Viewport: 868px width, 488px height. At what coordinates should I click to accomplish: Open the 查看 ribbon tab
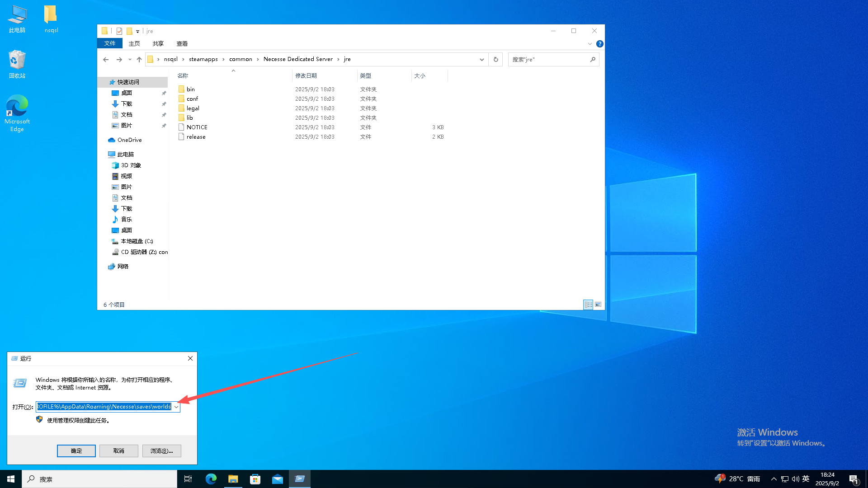pyautogui.click(x=182, y=44)
